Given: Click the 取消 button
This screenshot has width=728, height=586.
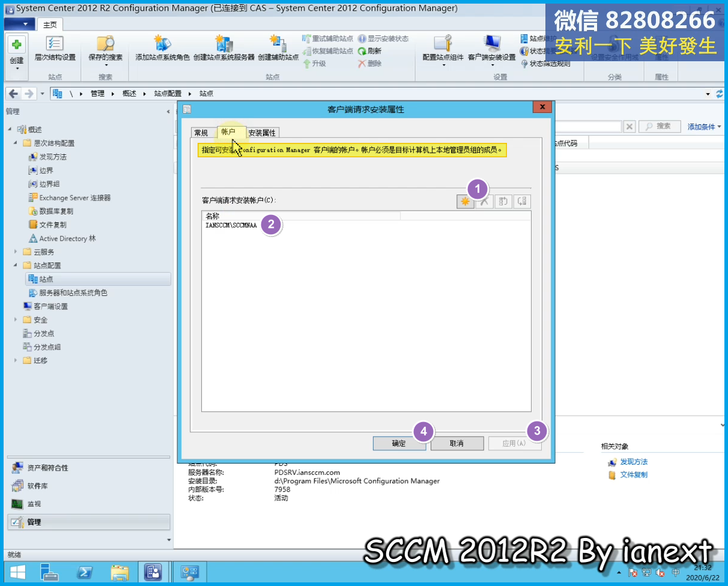Looking at the screenshot, I should coord(457,444).
